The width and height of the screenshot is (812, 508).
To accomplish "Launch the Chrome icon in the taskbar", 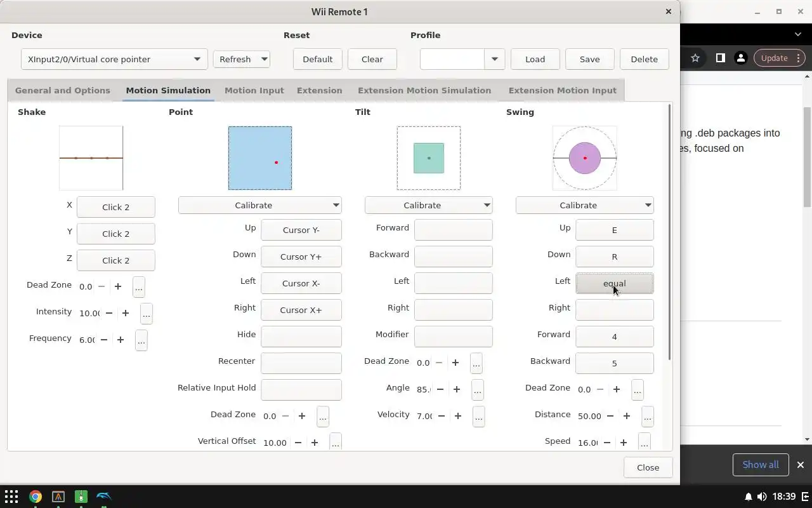I will (x=36, y=497).
